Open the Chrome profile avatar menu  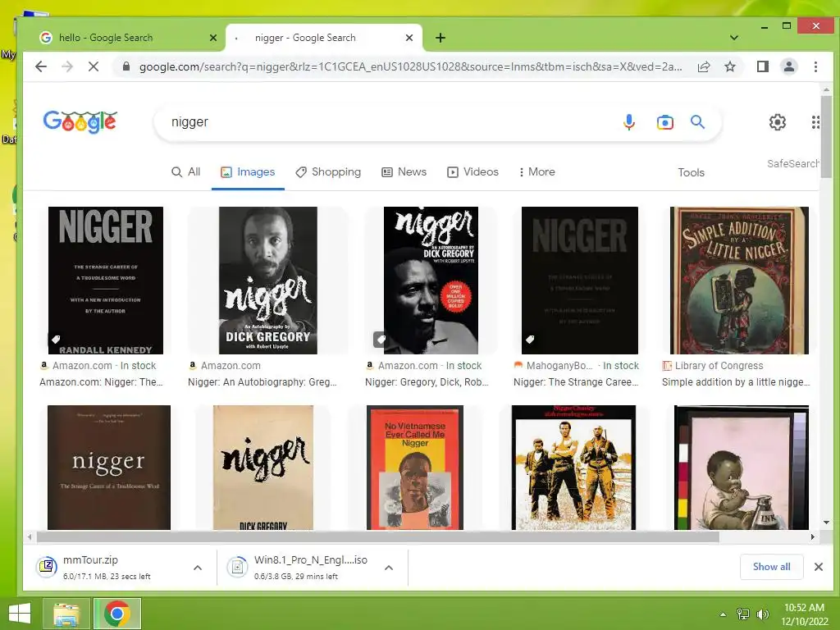pos(788,66)
